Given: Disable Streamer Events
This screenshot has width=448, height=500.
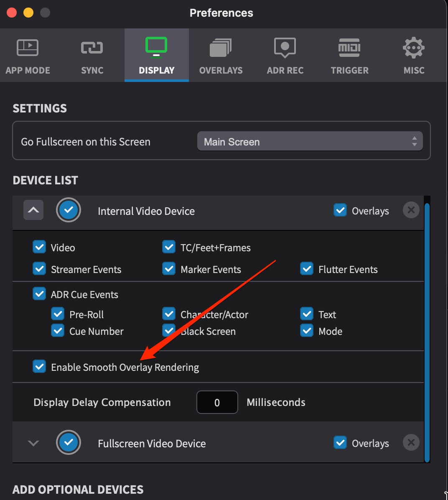Looking at the screenshot, I should (39, 269).
